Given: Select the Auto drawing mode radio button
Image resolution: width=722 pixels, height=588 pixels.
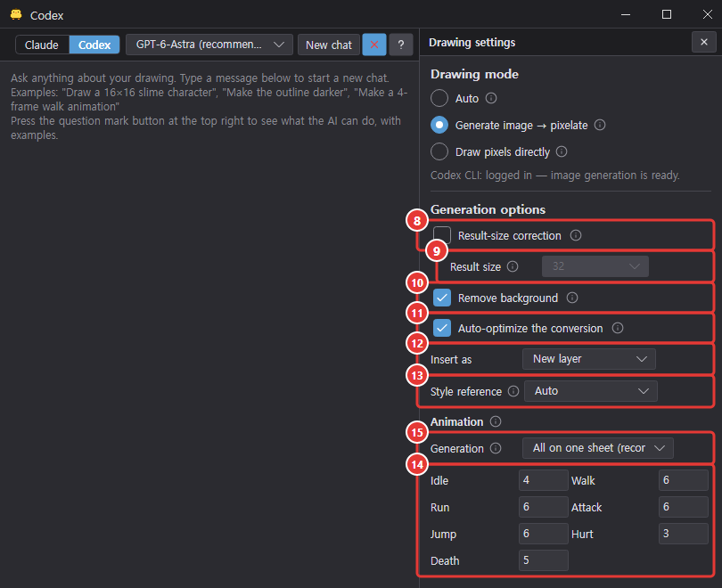Looking at the screenshot, I should pyautogui.click(x=439, y=98).
